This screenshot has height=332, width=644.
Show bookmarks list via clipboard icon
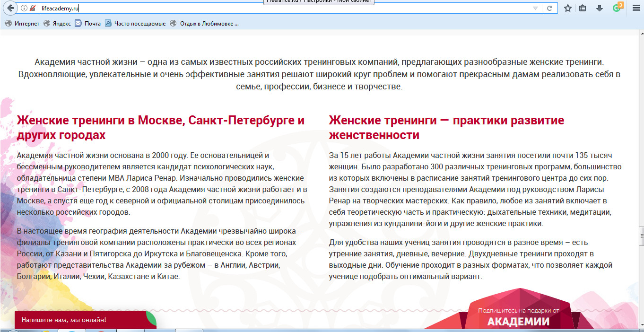583,8
